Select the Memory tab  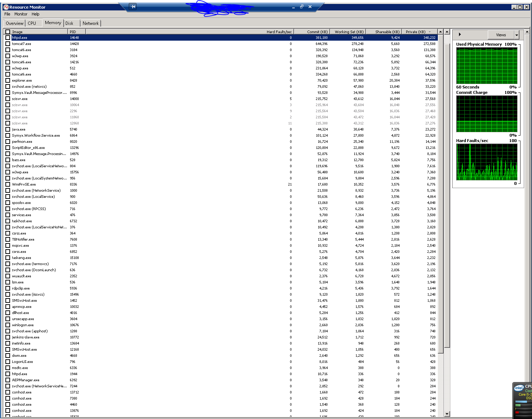tap(53, 23)
